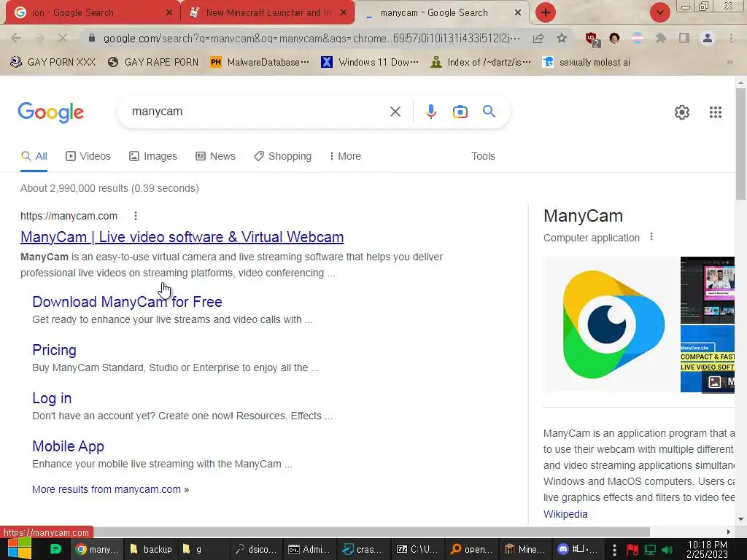The width and height of the screenshot is (747, 560).
Task: Open the Minecraft taskbar item
Action: coord(525,549)
